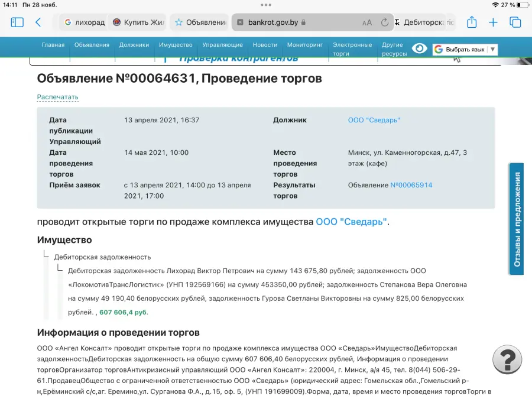Tap the battery indicator in status bar
The width and height of the screenshot is (532, 399).
[523, 5]
